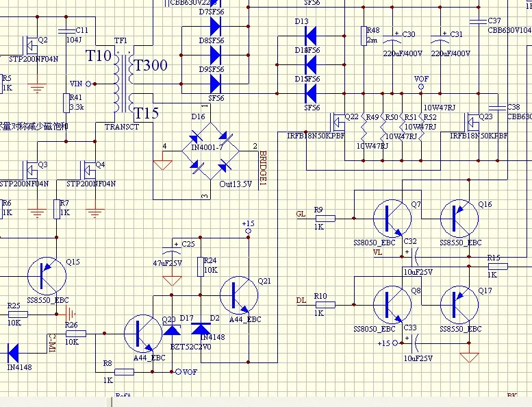
Task: Click the ground symbol below C25
Action: click(172, 281)
